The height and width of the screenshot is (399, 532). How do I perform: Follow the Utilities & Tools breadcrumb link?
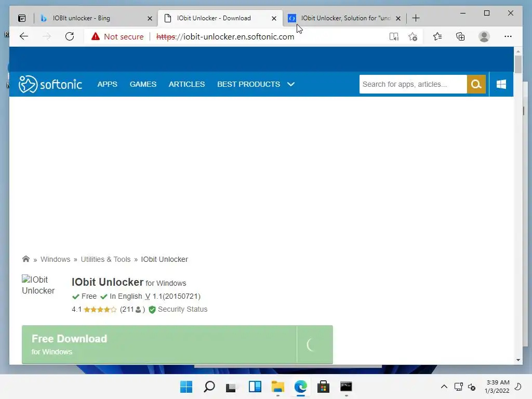coord(105,259)
